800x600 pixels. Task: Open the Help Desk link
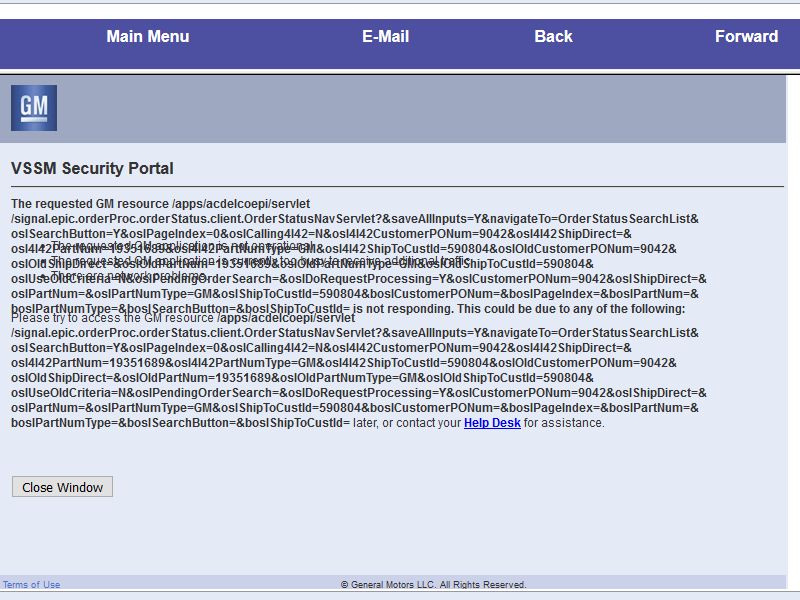[492, 423]
